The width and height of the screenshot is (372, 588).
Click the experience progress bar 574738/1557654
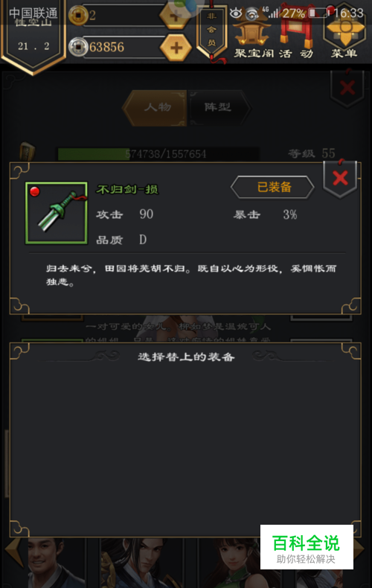[158, 154]
